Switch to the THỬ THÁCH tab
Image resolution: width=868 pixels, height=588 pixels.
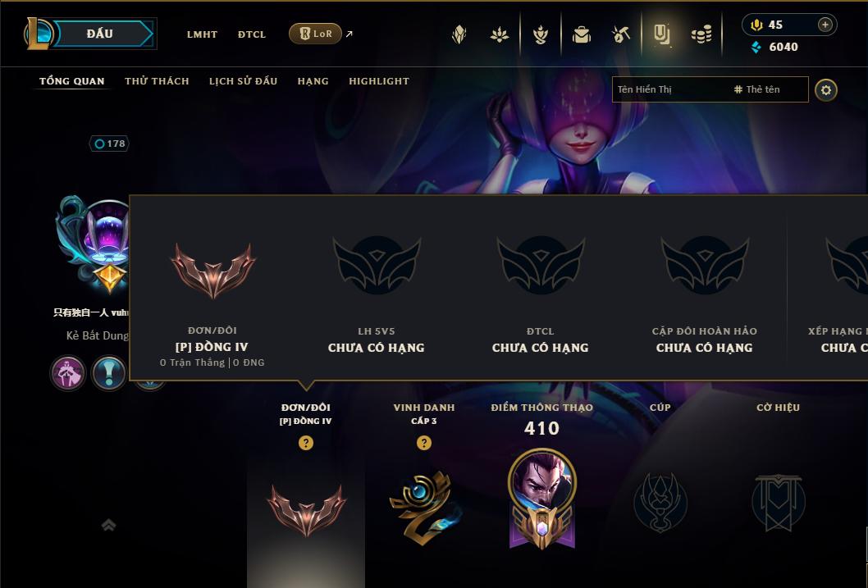tap(157, 81)
